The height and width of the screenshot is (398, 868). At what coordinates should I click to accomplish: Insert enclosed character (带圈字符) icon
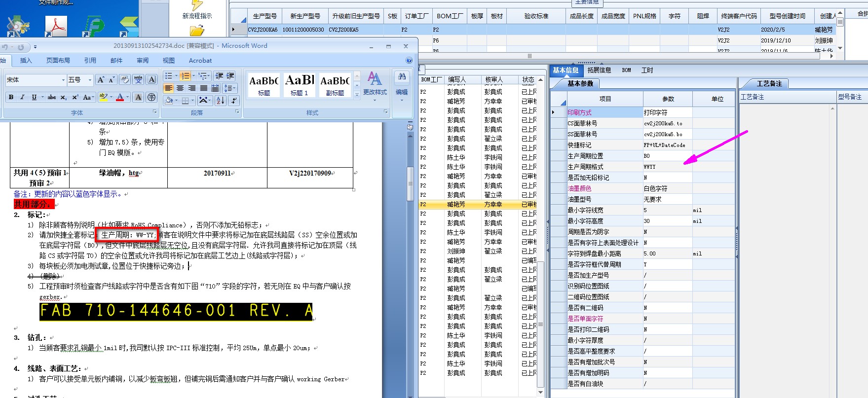[x=151, y=97]
